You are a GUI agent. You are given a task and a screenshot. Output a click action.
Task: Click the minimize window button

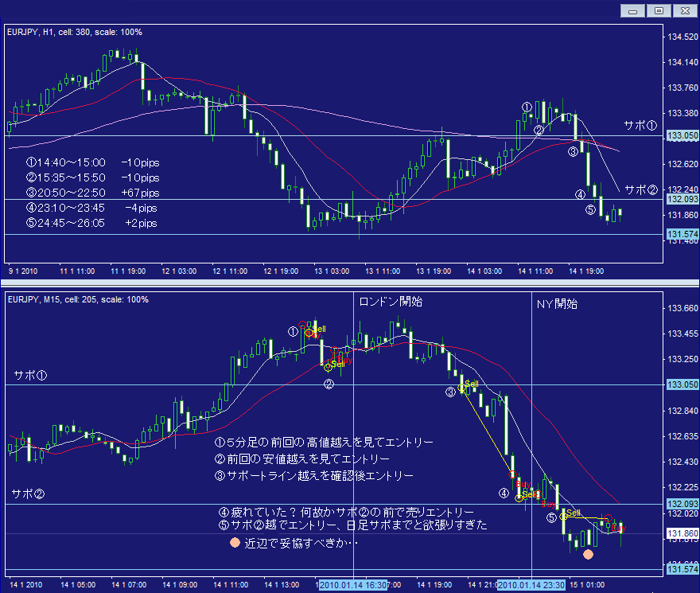632,10
